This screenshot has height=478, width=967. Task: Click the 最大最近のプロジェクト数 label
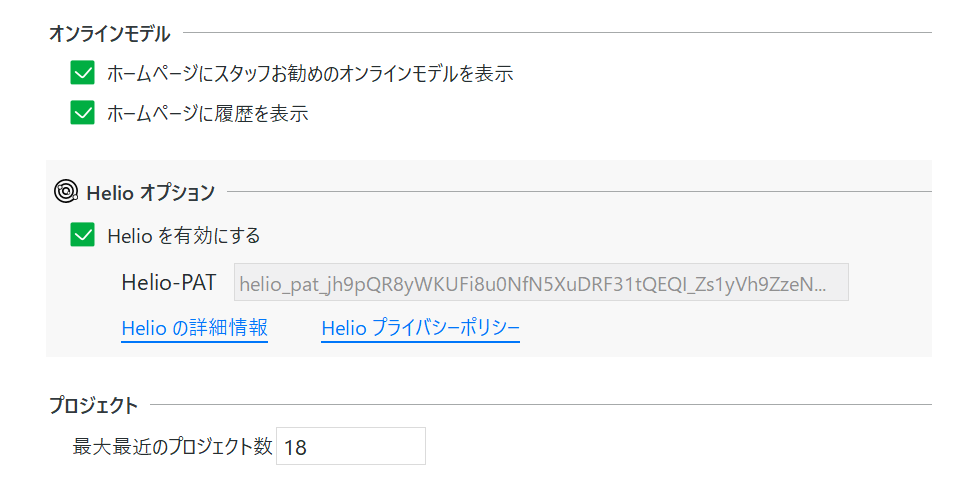172,446
